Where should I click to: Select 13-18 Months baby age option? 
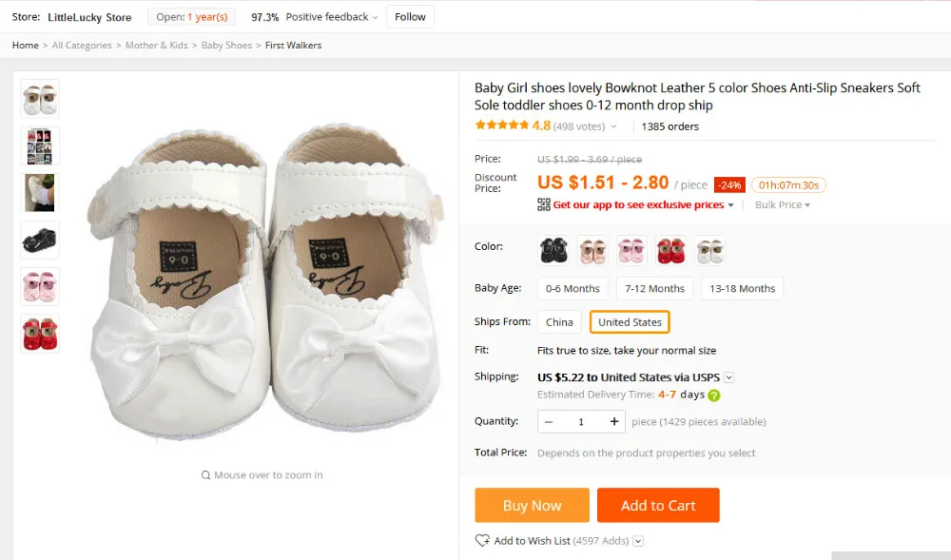(743, 288)
